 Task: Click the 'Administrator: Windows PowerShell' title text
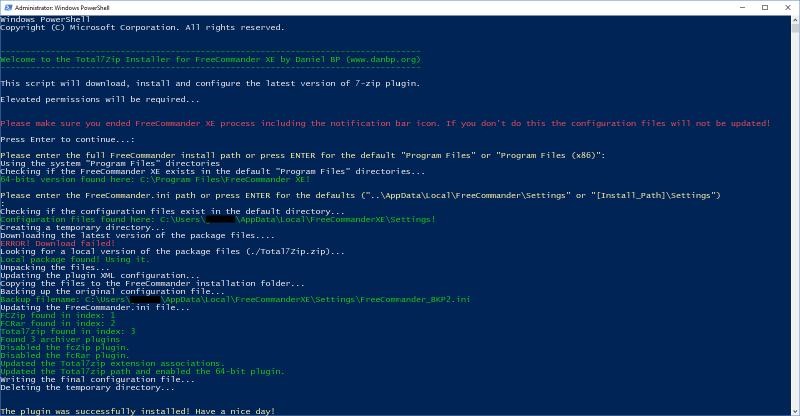[62, 8]
